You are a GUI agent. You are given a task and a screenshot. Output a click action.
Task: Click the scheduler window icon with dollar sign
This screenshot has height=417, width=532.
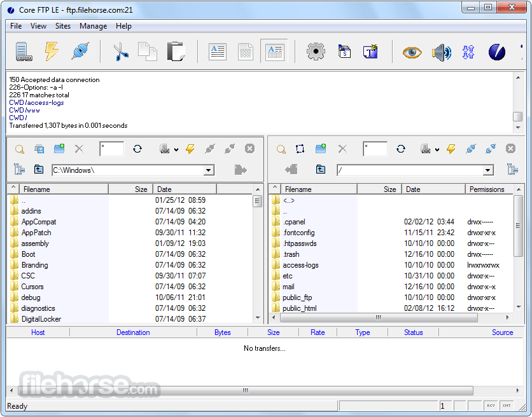point(344,51)
